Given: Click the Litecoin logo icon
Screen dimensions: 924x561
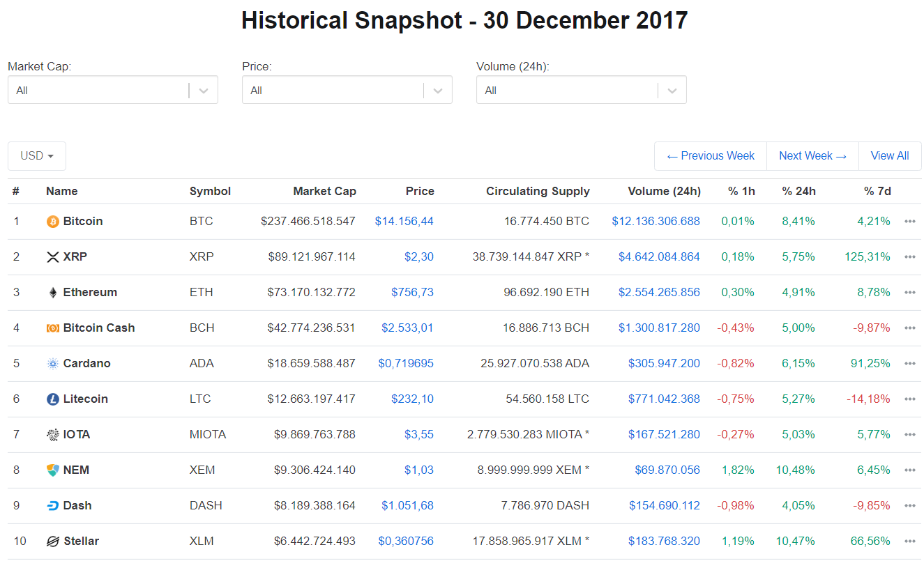Looking at the screenshot, I should [x=53, y=399].
